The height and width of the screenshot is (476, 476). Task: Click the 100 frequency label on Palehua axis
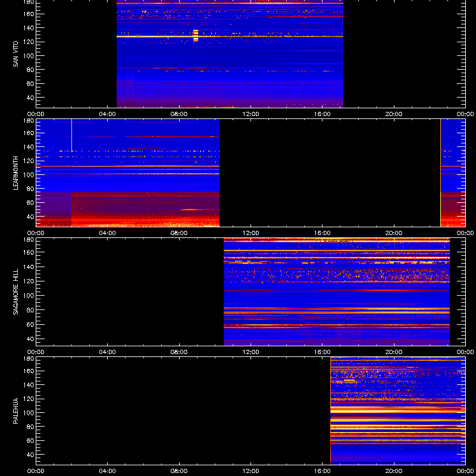(29, 413)
